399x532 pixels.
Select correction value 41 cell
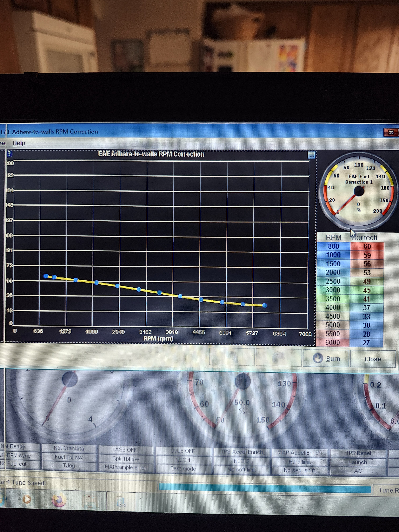click(367, 299)
